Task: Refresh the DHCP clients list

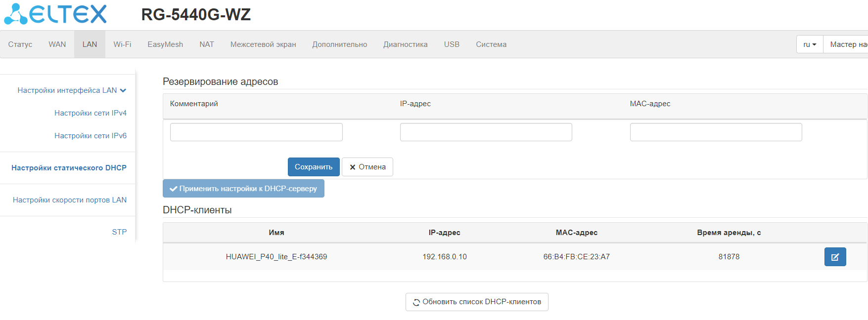Action: pos(477,302)
